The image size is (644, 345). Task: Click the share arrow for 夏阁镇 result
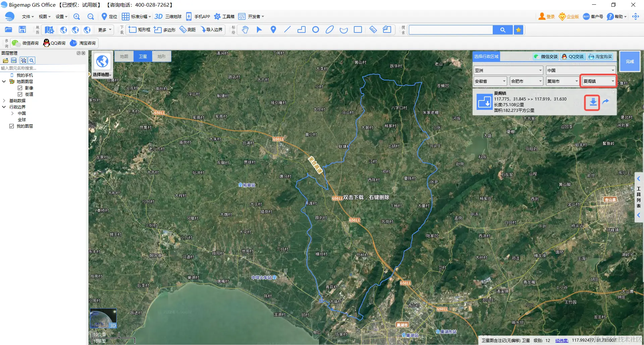pos(606,101)
